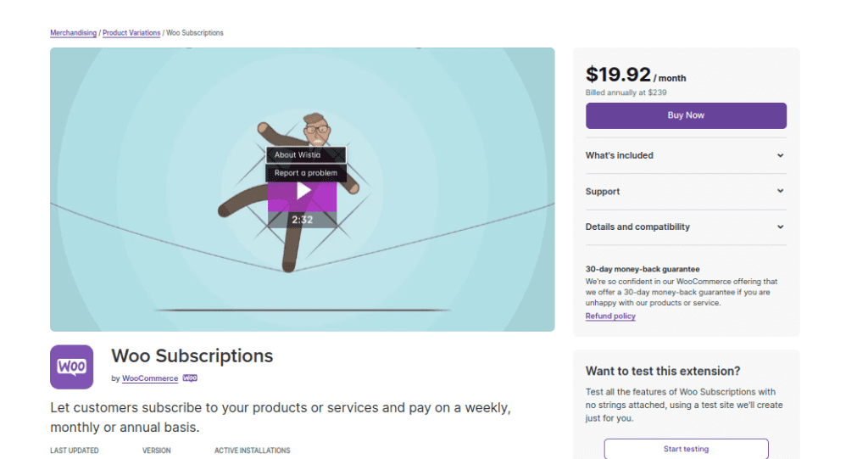
Task: Go to Product Variations breadcrumb
Action: (131, 33)
